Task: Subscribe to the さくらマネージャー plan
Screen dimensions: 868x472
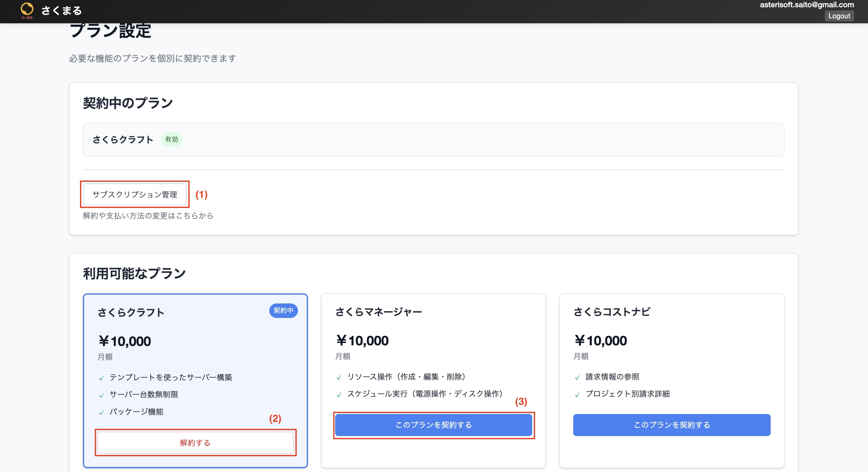Action: [x=433, y=425]
